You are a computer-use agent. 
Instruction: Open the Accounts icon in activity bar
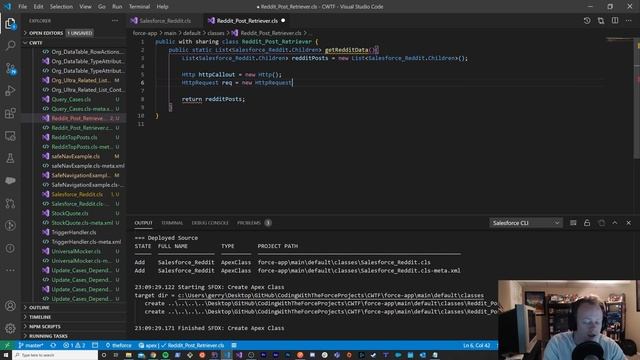tap(10, 305)
